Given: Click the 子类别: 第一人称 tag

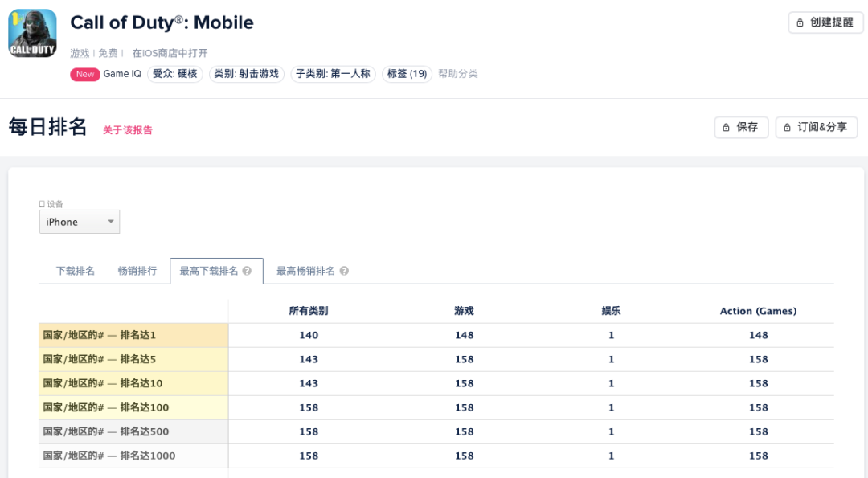Looking at the screenshot, I should click(333, 74).
